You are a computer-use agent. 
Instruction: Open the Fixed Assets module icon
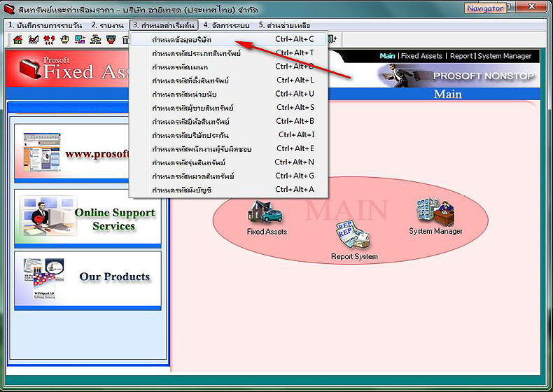(x=267, y=213)
